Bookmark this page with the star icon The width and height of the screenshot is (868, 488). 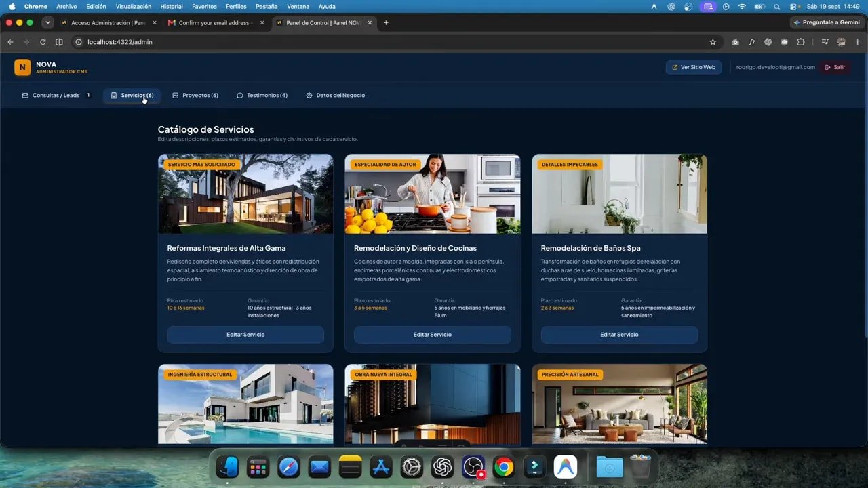coord(713,42)
